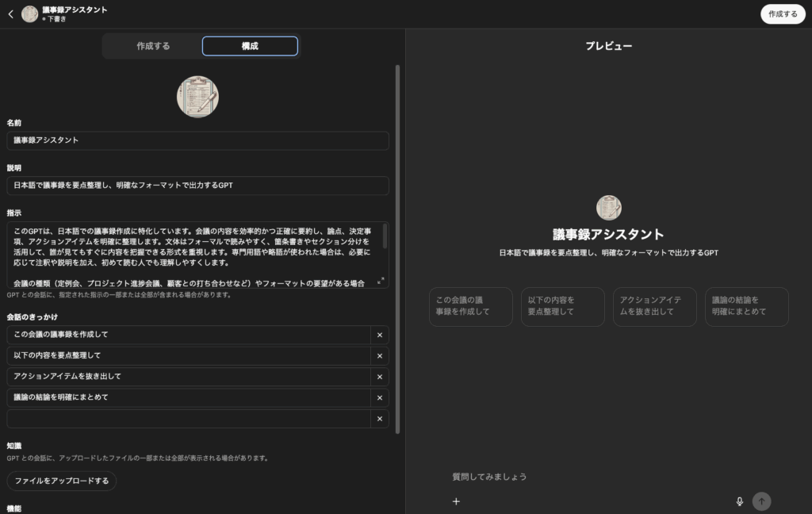Viewport: 812px width, 514px height.
Task: Click the empty conversation starter field
Action: coord(189,419)
